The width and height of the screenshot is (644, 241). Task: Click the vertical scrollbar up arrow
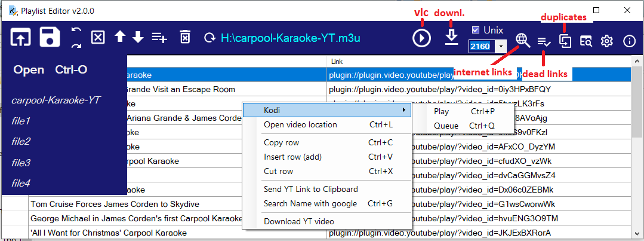tap(637, 61)
